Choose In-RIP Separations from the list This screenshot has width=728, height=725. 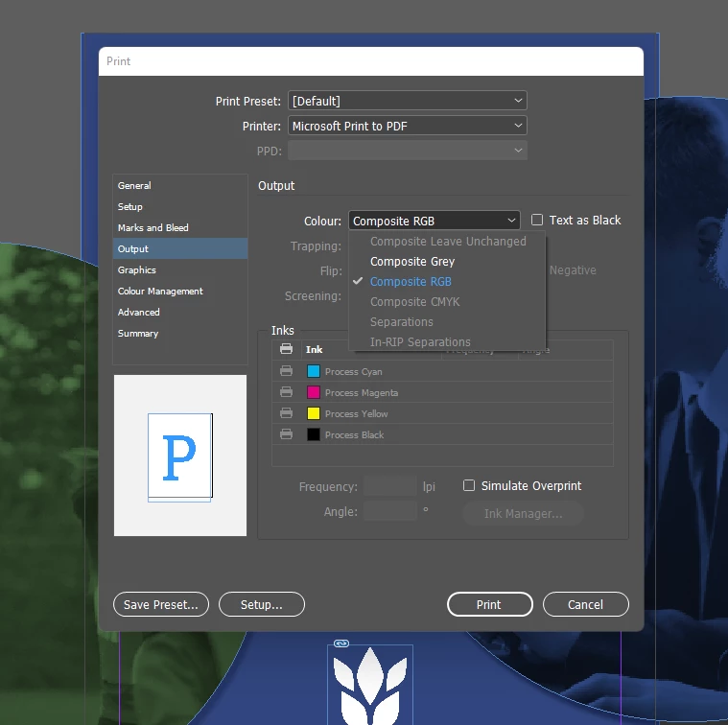click(420, 342)
